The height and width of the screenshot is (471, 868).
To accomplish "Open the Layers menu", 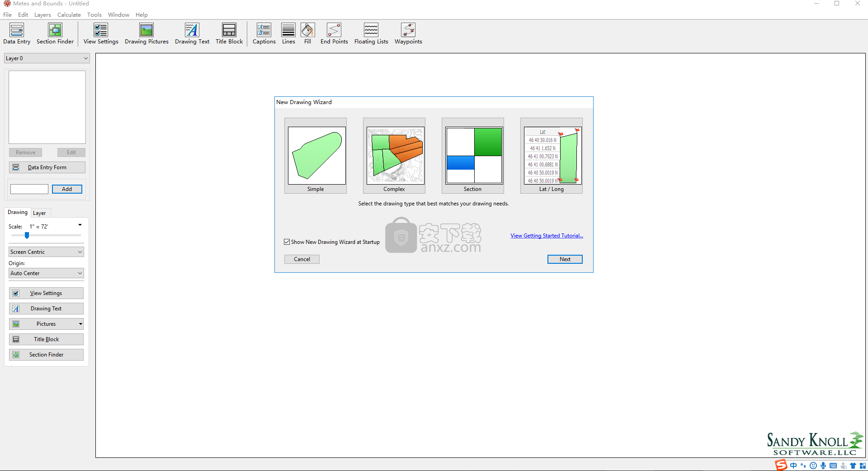I will [x=42, y=15].
